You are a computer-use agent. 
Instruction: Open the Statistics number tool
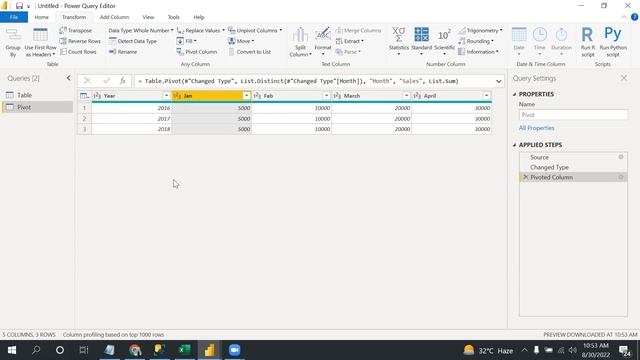pyautogui.click(x=398, y=41)
